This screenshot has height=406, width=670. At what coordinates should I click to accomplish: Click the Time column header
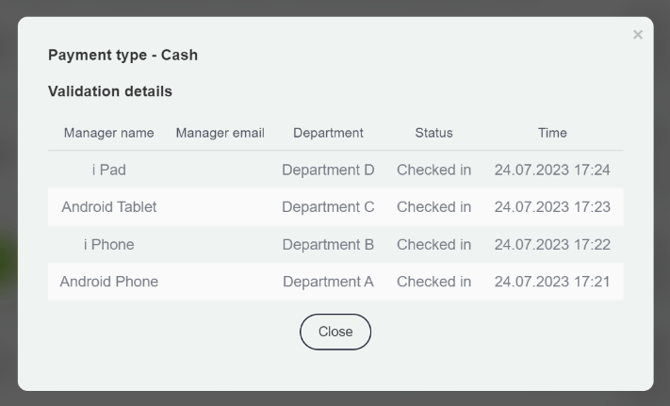[x=552, y=133]
